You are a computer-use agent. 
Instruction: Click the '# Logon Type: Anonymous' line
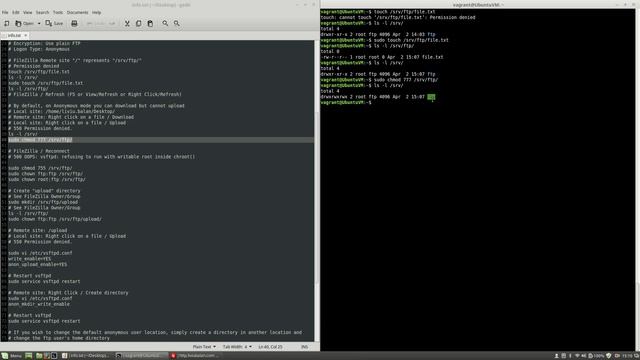[39, 49]
